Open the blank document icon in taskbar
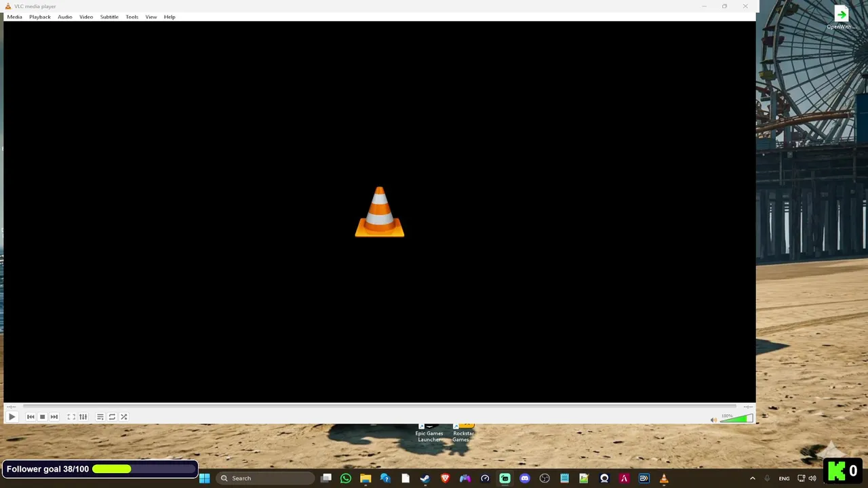This screenshot has height=488, width=868. [x=406, y=479]
